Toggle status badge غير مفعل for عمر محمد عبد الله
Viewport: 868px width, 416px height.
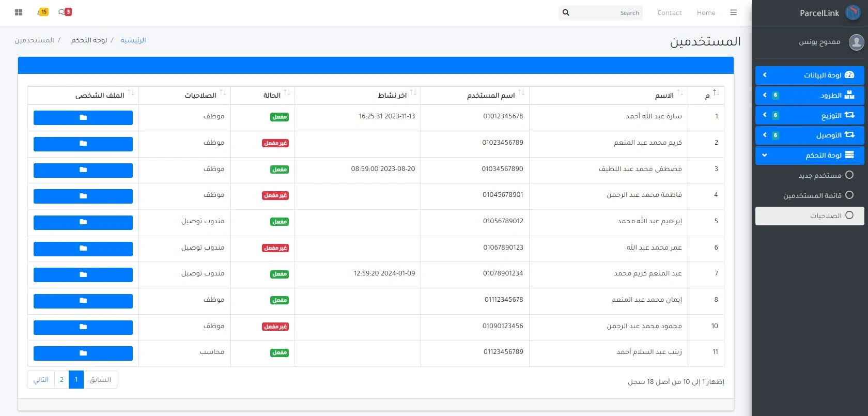[275, 248]
